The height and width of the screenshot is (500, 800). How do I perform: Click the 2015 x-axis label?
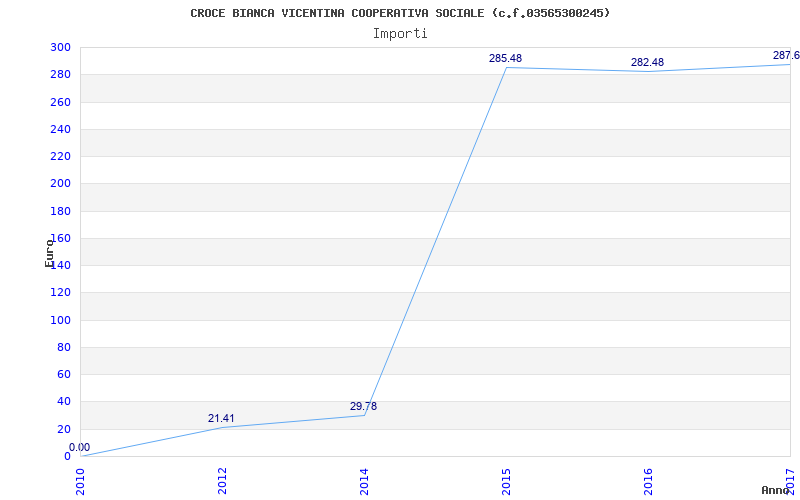click(x=506, y=481)
